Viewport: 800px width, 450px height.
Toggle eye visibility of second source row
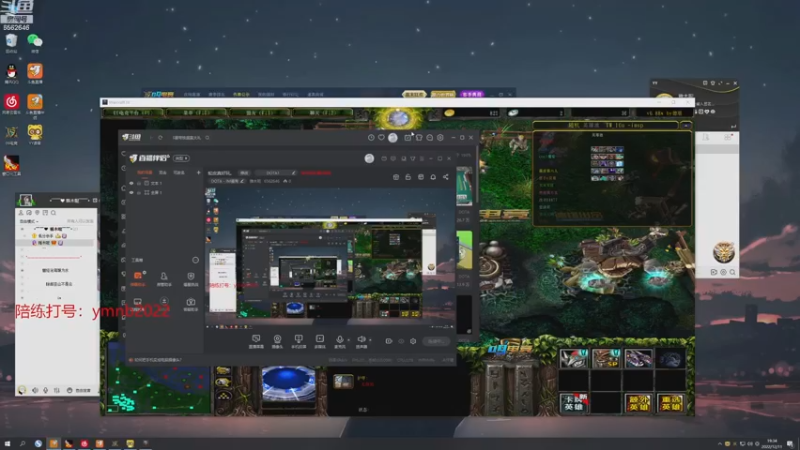pyautogui.click(x=132, y=193)
